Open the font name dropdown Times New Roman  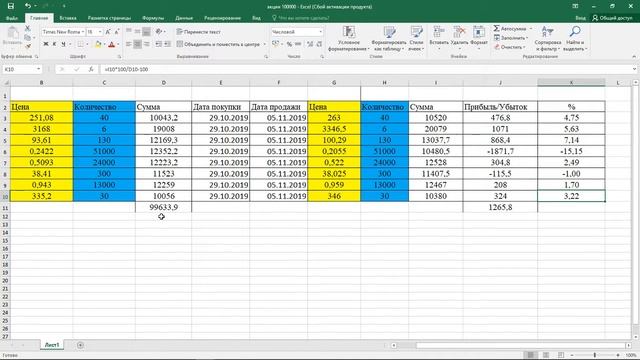[x=83, y=31]
